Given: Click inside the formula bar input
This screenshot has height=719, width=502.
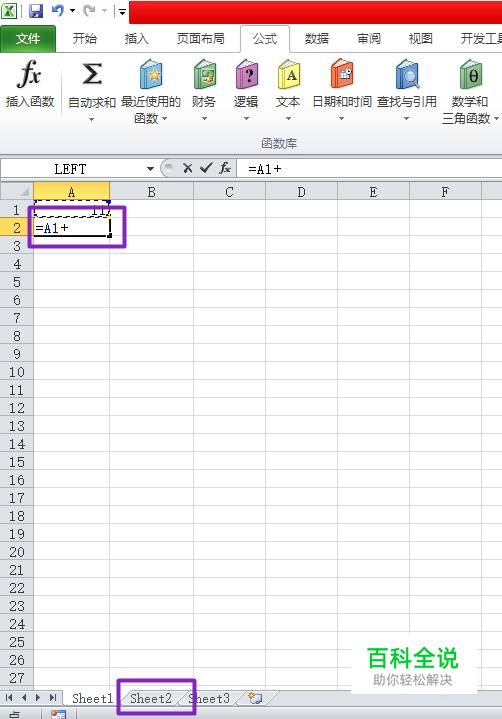Looking at the screenshot, I should click(x=369, y=169).
